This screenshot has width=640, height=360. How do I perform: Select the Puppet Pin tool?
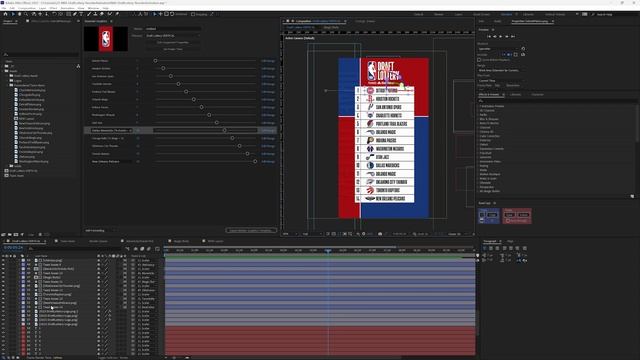(117, 14)
